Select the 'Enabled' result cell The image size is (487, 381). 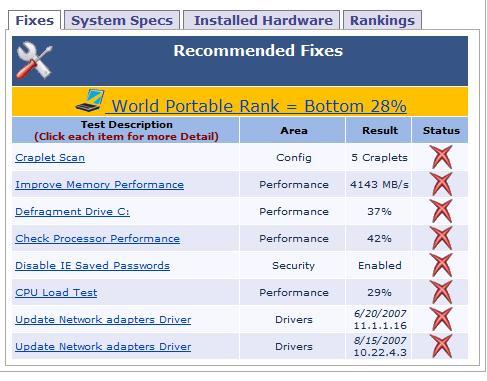379,265
